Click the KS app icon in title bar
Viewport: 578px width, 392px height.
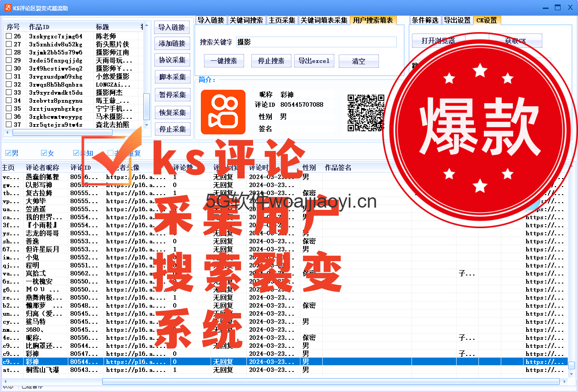click(8, 8)
